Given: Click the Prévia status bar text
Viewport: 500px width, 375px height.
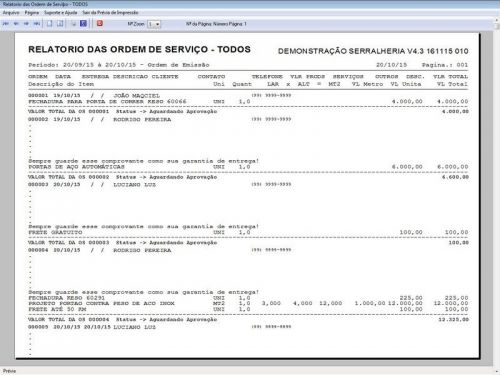Looking at the screenshot, I should [9, 371].
